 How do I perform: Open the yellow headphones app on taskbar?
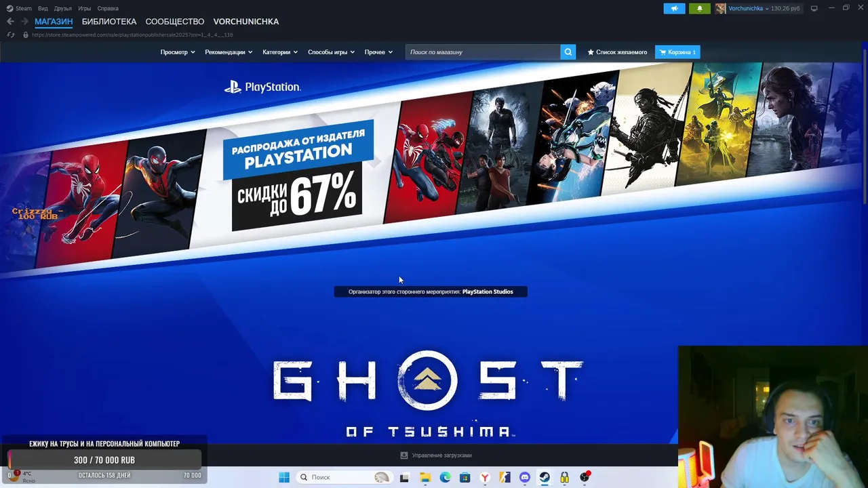coord(564,477)
